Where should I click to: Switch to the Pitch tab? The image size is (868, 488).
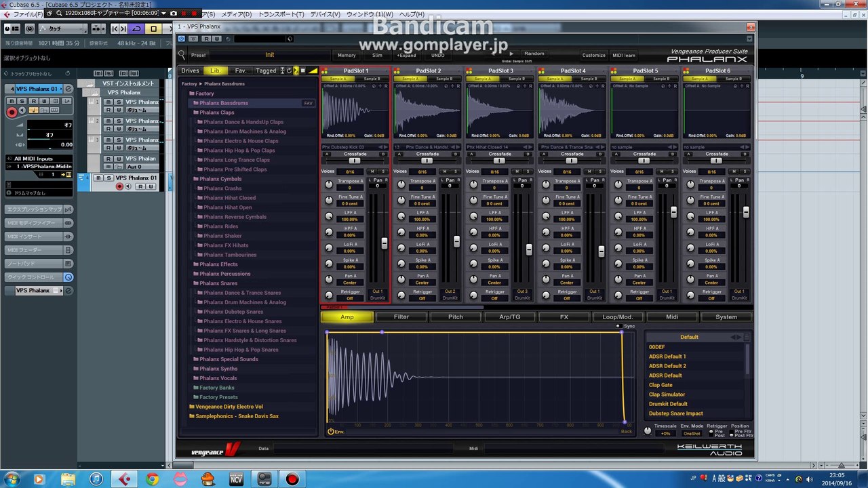(x=456, y=317)
